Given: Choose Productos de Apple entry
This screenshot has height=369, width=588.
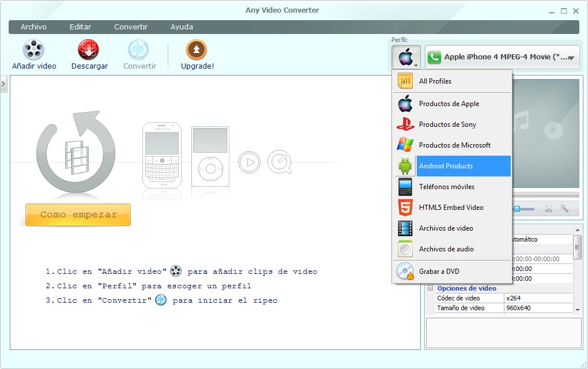Looking at the screenshot, I should (453, 104).
